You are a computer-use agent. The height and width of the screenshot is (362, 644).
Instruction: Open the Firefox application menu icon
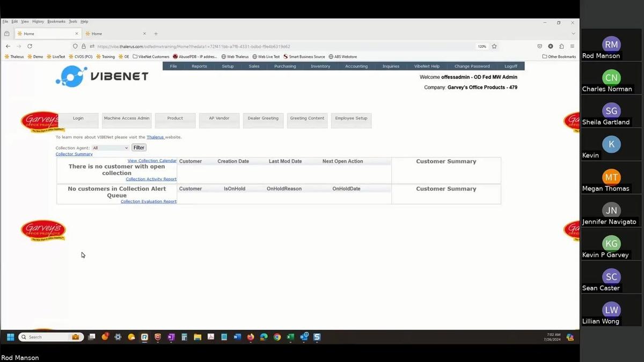point(572,46)
